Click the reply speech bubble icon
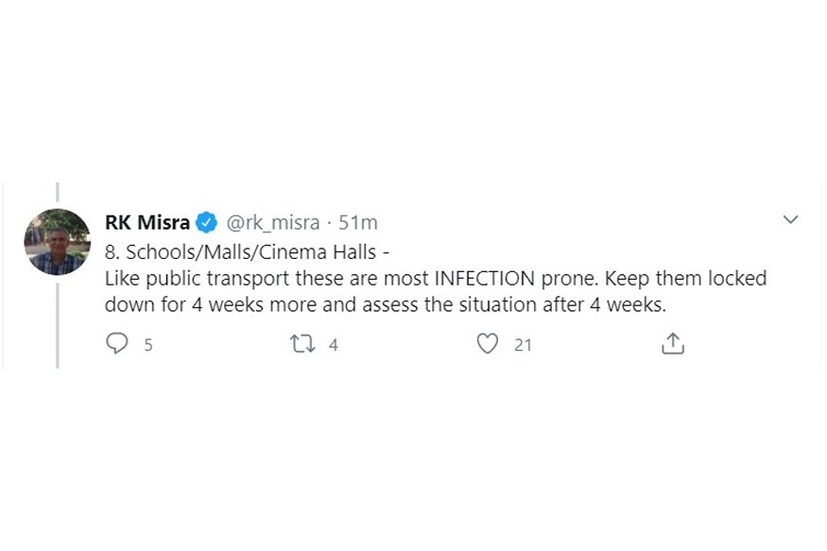Screen dimensions: 827x551 tap(118, 344)
